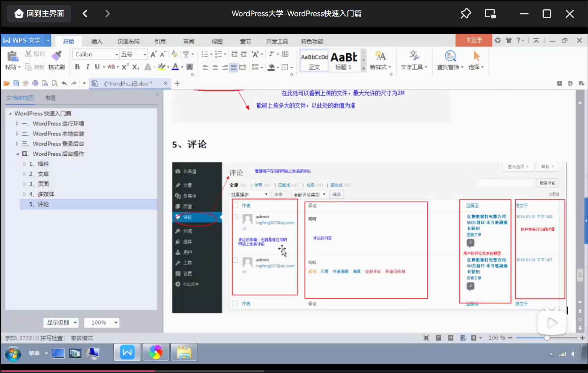This screenshot has width=588, height=373.
Task: Click the Select (选择) cursor icon
Action: coord(476,56)
